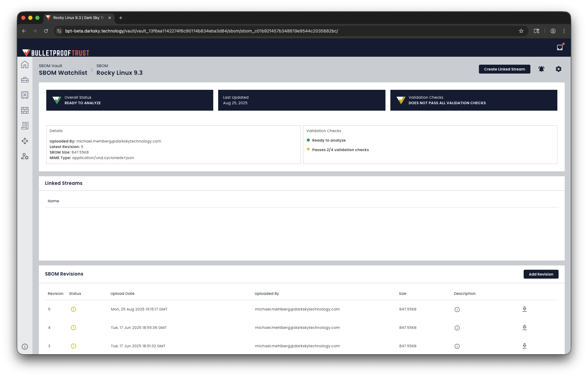The image size is (588, 377).
Task: Click the browser address bar URL
Action: 201,31
